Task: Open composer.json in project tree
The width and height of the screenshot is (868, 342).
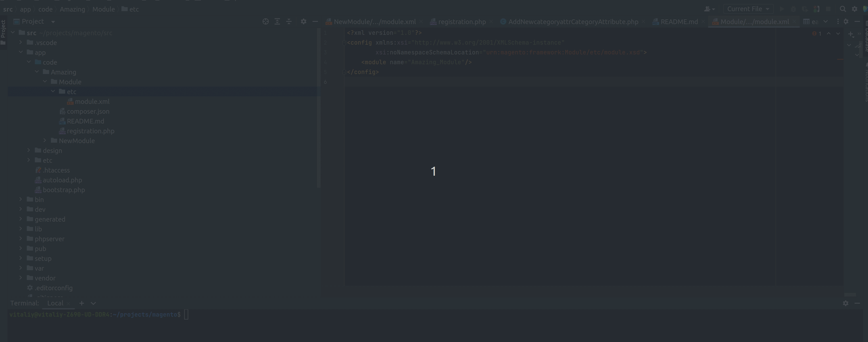Action: [x=88, y=111]
